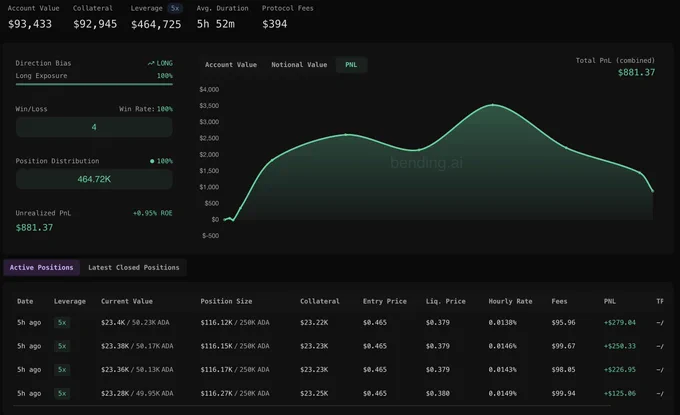Click the 0.0146% hourly rate cell
680x415 pixels.
coord(502,346)
